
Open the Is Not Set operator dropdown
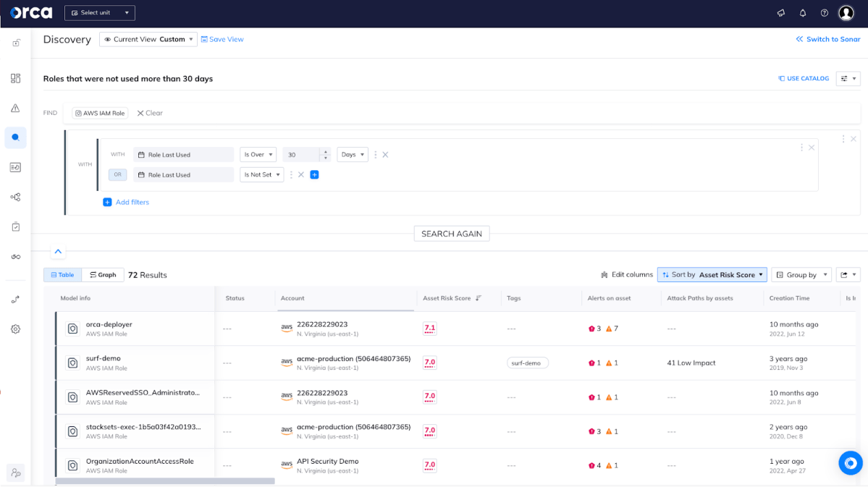[262, 175]
